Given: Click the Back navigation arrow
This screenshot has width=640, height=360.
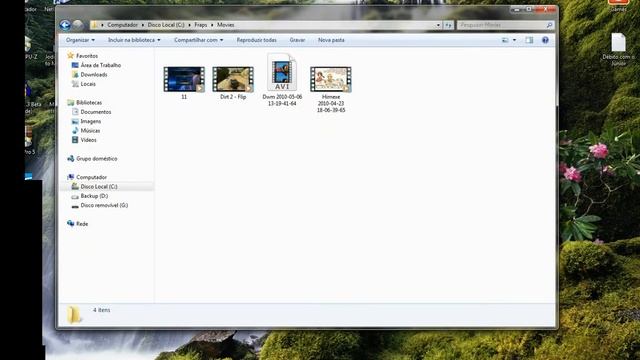Looking at the screenshot, I should [65, 25].
